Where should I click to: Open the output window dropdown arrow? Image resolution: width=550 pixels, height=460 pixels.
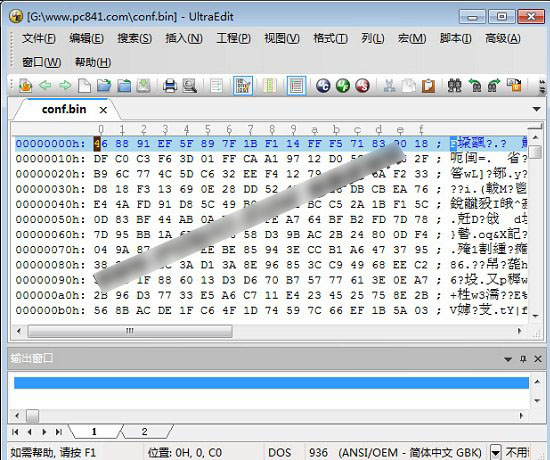[x=508, y=359]
